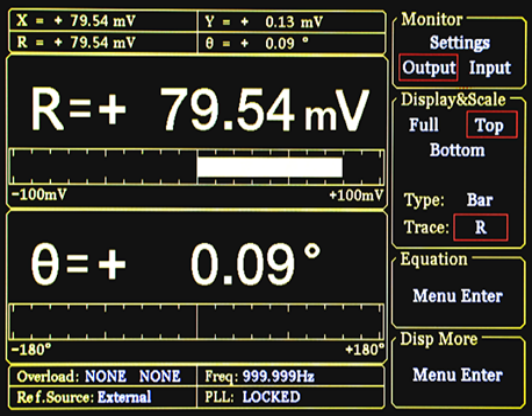Screen dimensions: 532x416
Task: Click the theta phase bar graph
Action: point(197,322)
